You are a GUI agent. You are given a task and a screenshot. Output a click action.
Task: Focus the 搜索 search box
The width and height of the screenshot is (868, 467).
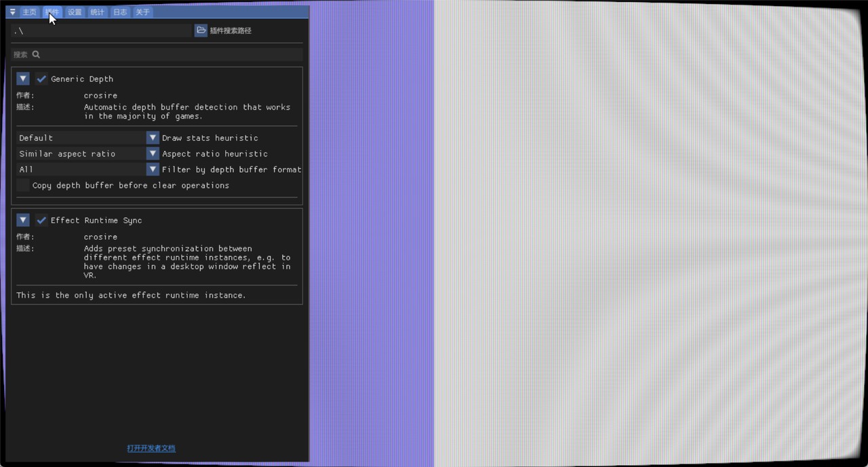click(157, 54)
